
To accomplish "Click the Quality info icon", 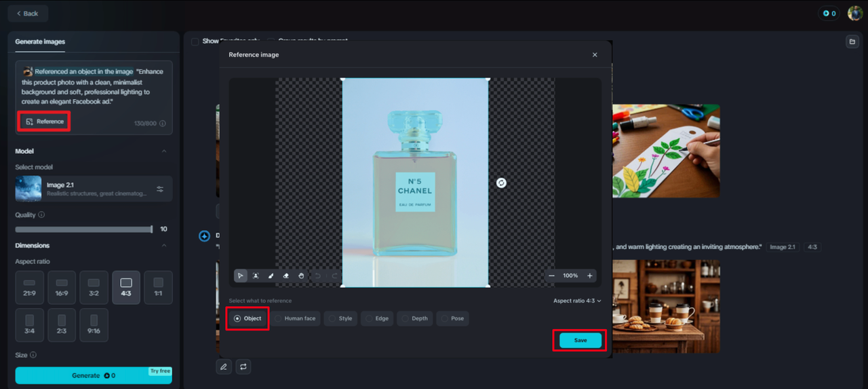I will pos(41,215).
